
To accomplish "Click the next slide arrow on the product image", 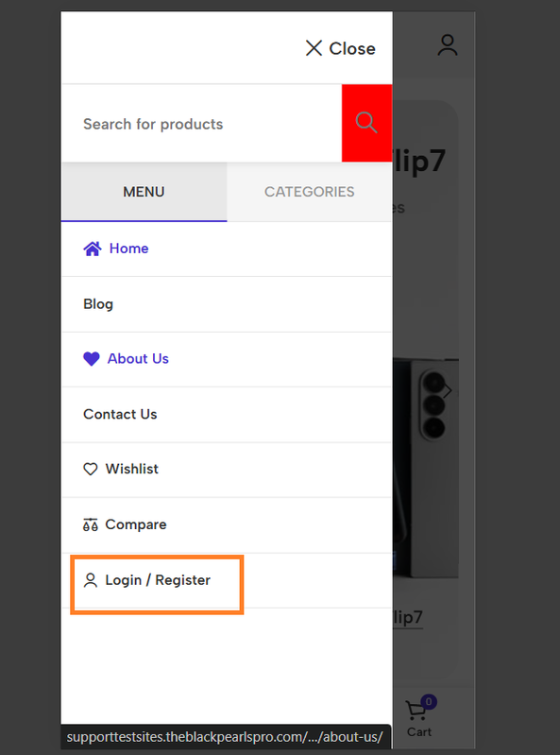I will (x=448, y=390).
